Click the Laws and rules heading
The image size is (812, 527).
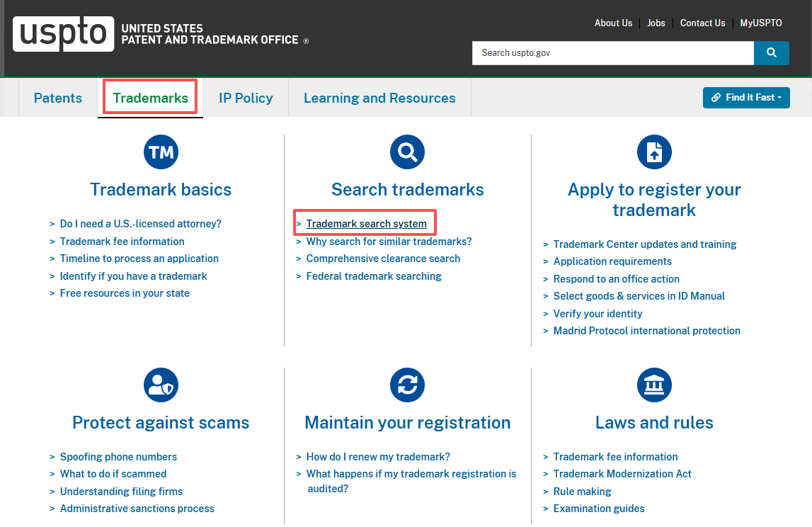(654, 422)
